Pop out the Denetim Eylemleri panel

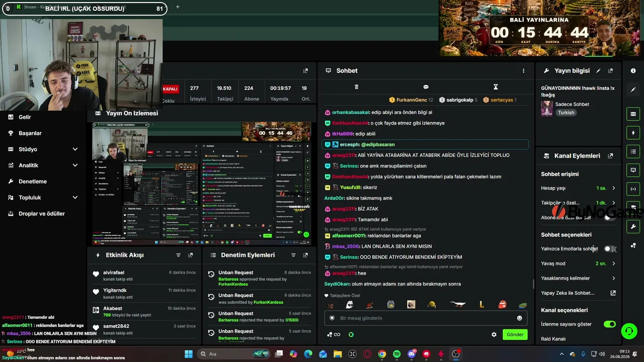point(305,255)
